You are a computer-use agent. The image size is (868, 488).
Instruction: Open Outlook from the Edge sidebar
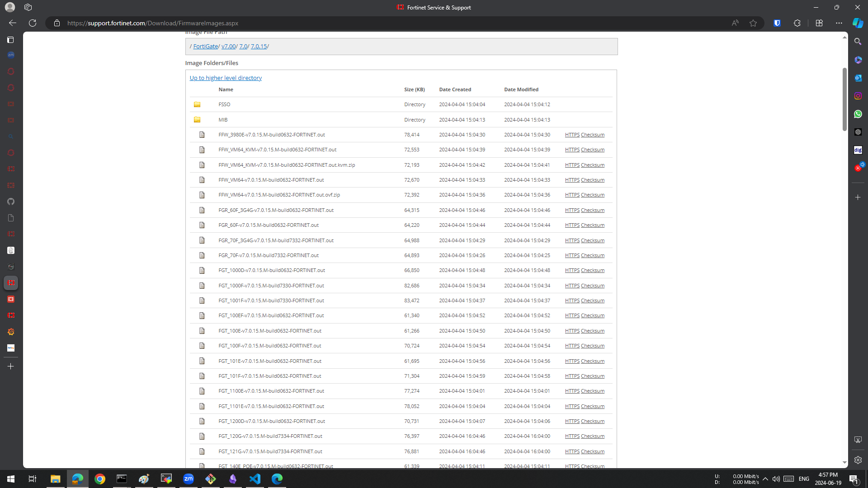point(858,78)
